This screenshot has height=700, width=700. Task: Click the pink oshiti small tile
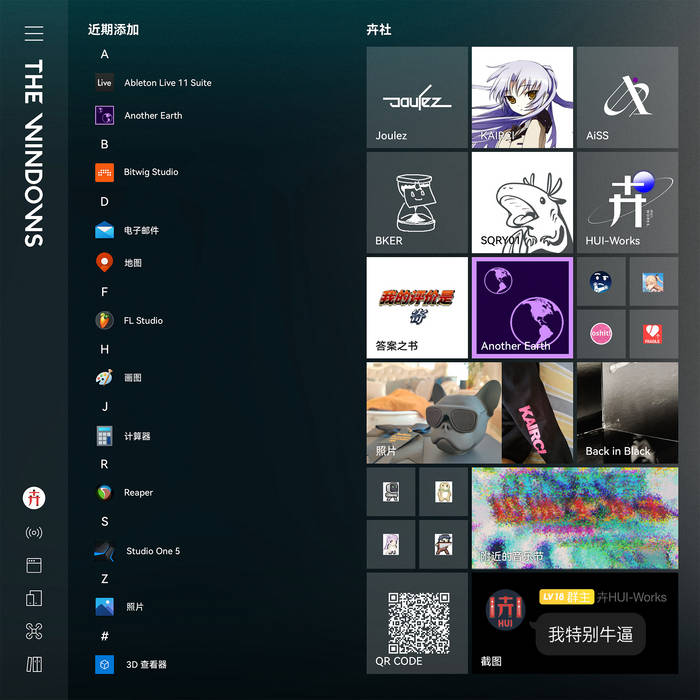point(601,334)
